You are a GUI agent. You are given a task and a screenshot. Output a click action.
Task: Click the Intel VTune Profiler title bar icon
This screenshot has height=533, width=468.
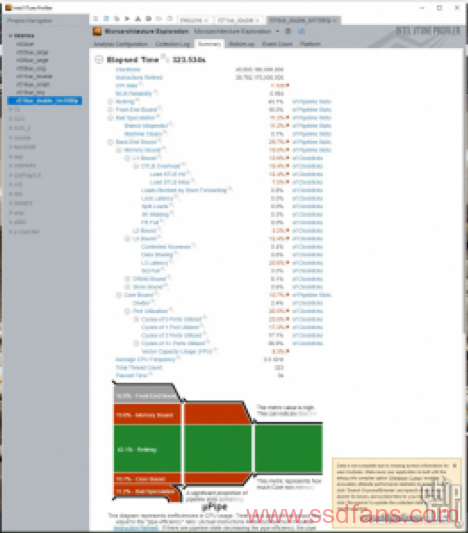[8, 7]
